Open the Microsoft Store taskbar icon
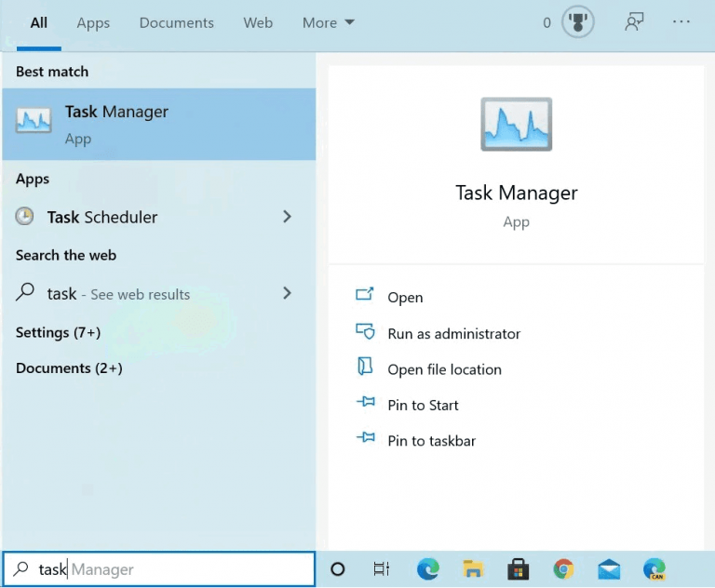The width and height of the screenshot is (715, 588). coord(519,568)
